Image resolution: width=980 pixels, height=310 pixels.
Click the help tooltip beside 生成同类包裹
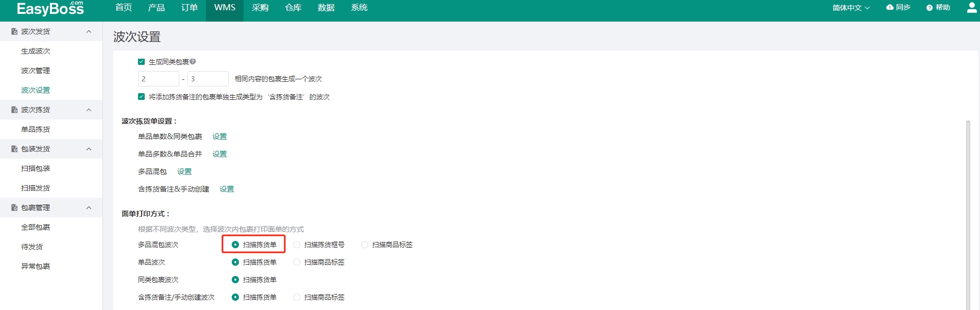pos(193,62)
